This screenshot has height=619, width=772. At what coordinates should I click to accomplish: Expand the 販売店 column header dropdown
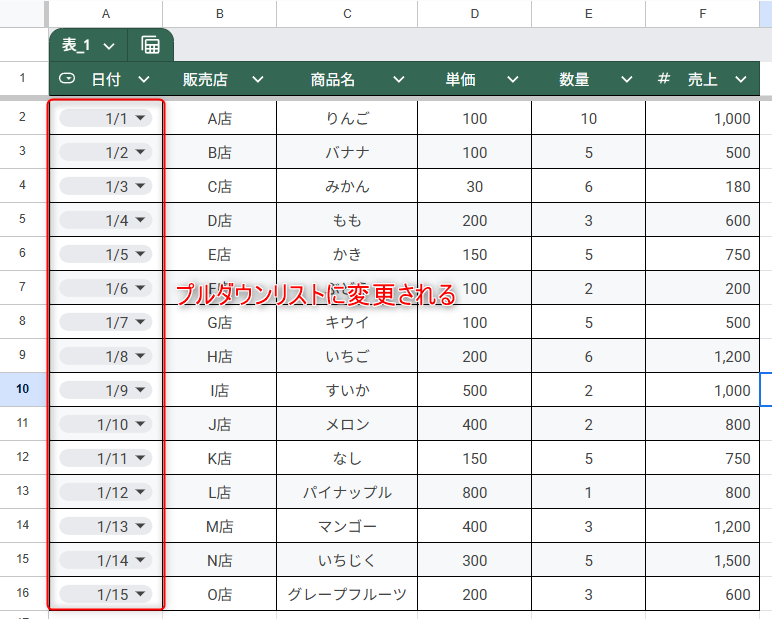click(258, 80)
